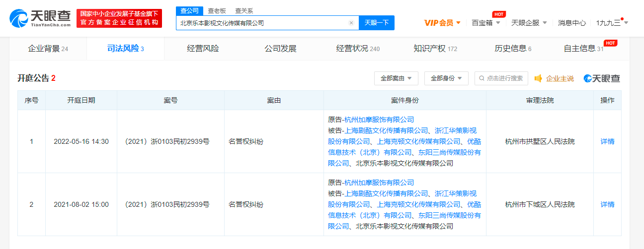Open the 百宝箱 dropdown menu

pyautogui.click(x=485, y=23)
